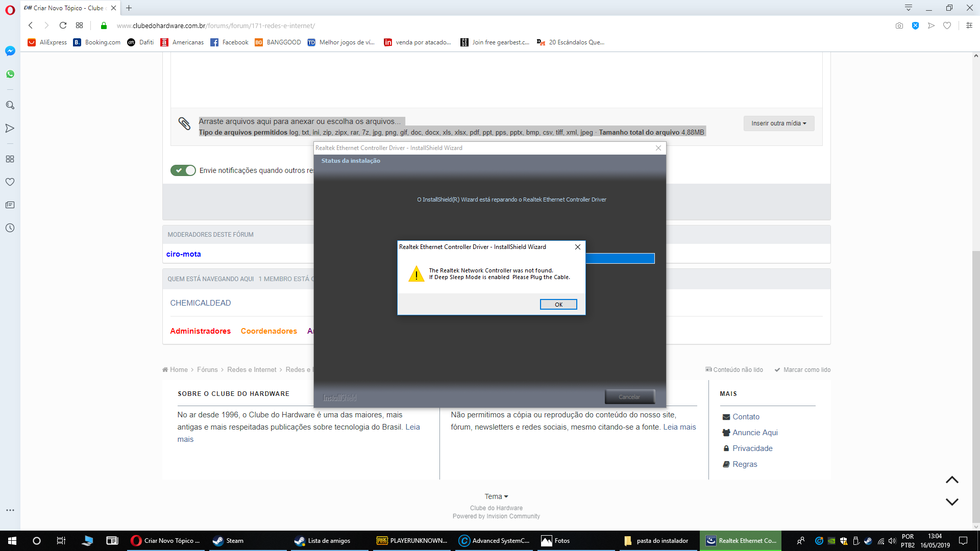Open Easy Setup panel icon

tap(969, 26)
